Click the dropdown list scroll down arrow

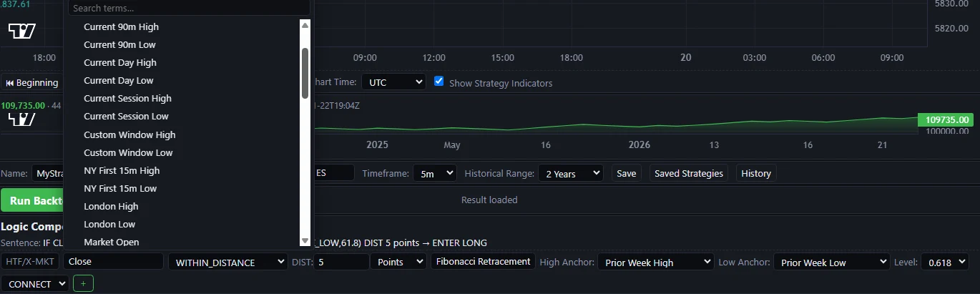click(305, 242)
